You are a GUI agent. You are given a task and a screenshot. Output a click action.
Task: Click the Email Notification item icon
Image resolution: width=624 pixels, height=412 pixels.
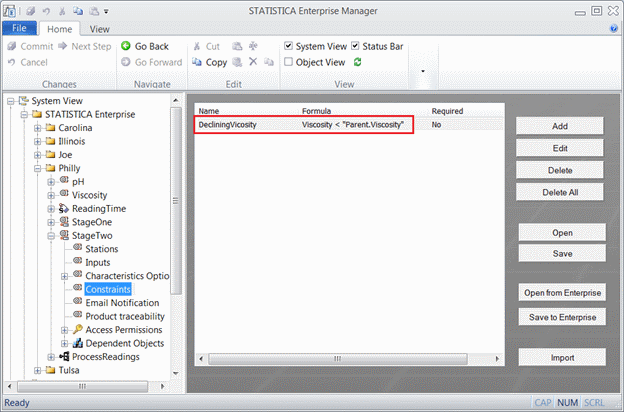[x=78, y=303]
